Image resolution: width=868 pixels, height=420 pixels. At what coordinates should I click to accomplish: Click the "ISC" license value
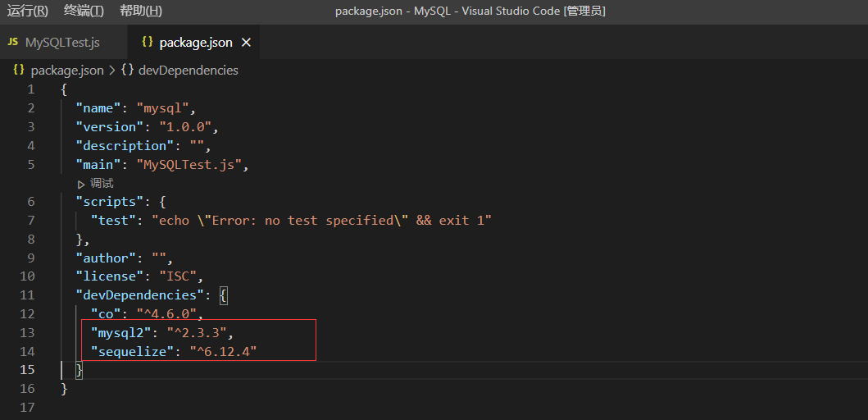[178, 276]
